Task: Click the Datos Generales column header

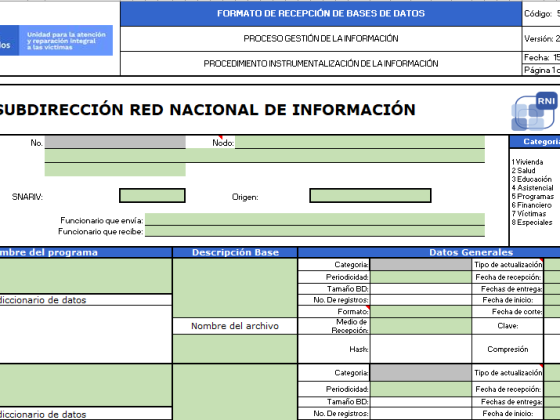Action: tap(429, 252)
